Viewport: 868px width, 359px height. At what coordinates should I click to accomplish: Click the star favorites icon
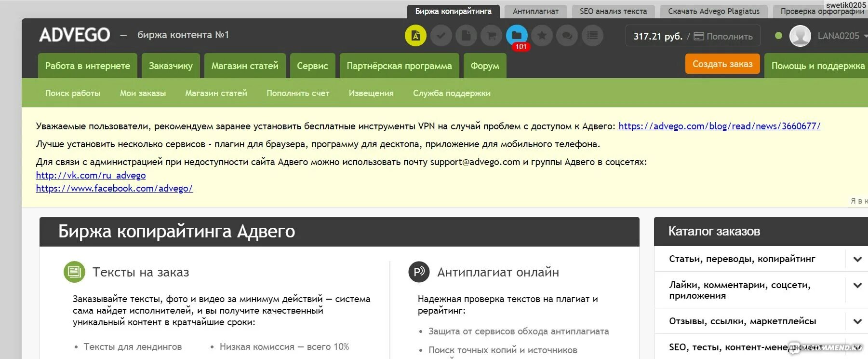coord(542,36)
